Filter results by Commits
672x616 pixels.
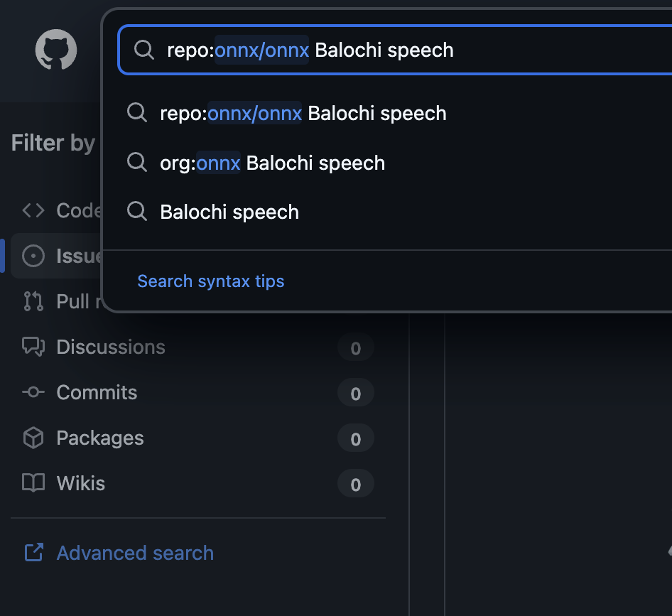pyautogui.click(x=97, y=392)
